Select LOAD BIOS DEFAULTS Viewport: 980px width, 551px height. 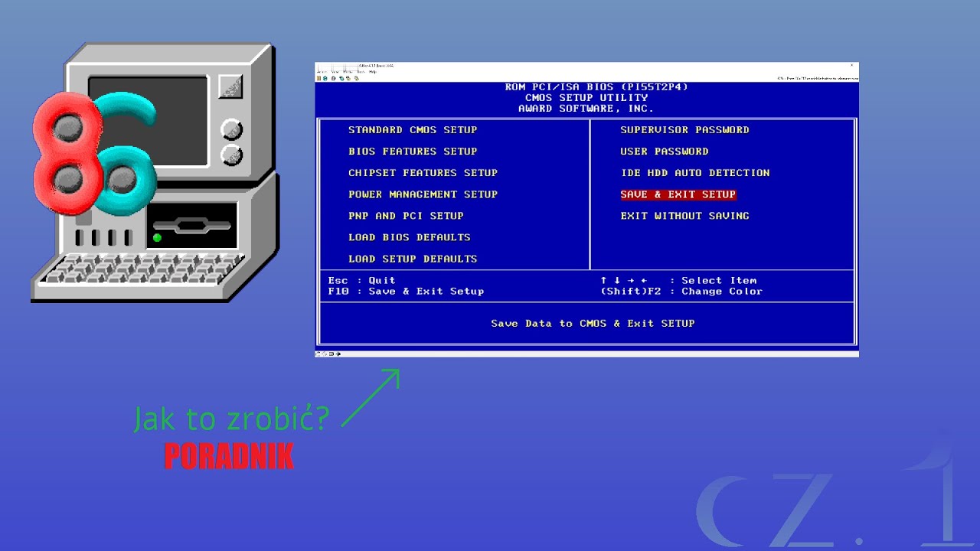(x=410, y=237)
